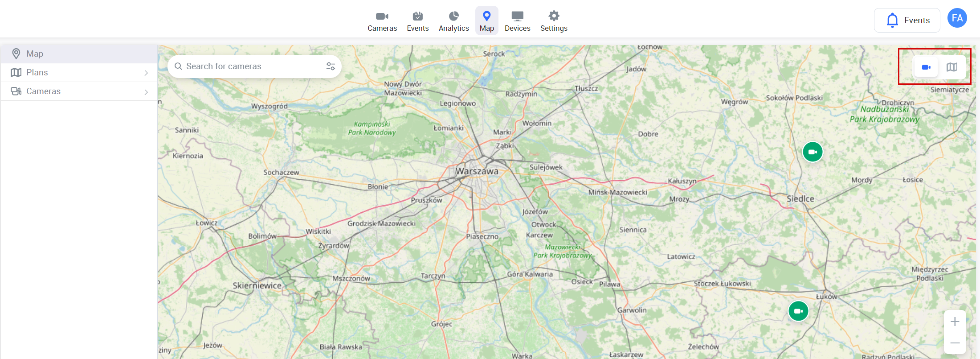
Task: Expand the Plans sidebar chevron
Action: [146, 73]
